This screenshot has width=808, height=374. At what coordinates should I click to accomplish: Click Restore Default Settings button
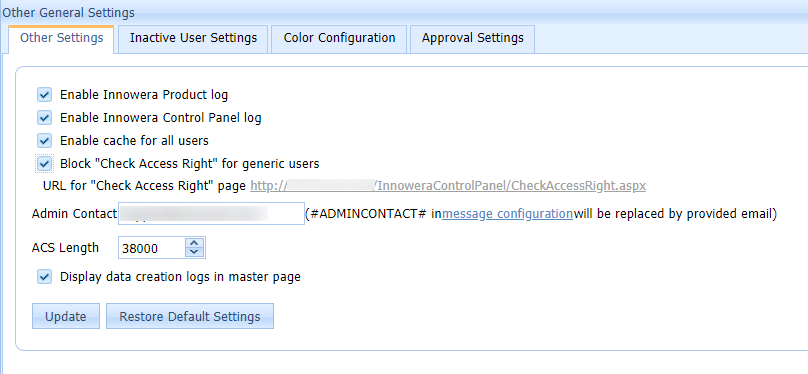190,316
